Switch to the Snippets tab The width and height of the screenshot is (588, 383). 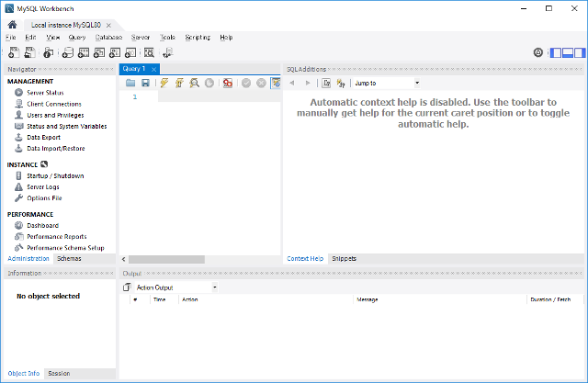pos(344,259)
